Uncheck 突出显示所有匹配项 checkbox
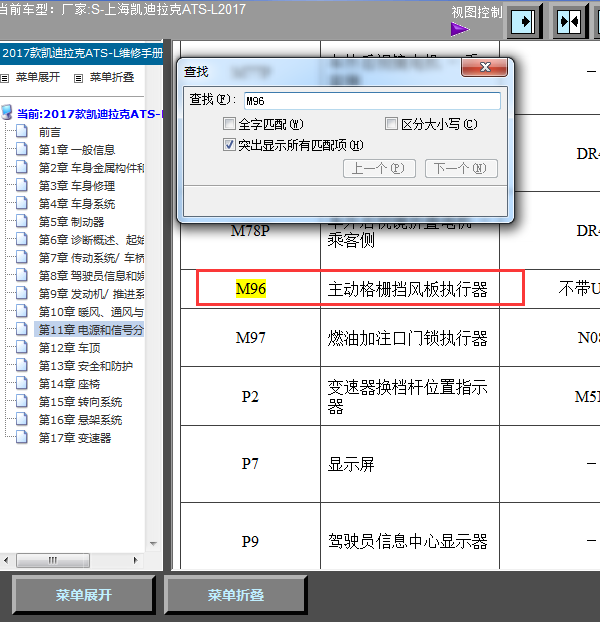600x622 pixels. pos(229,145)
